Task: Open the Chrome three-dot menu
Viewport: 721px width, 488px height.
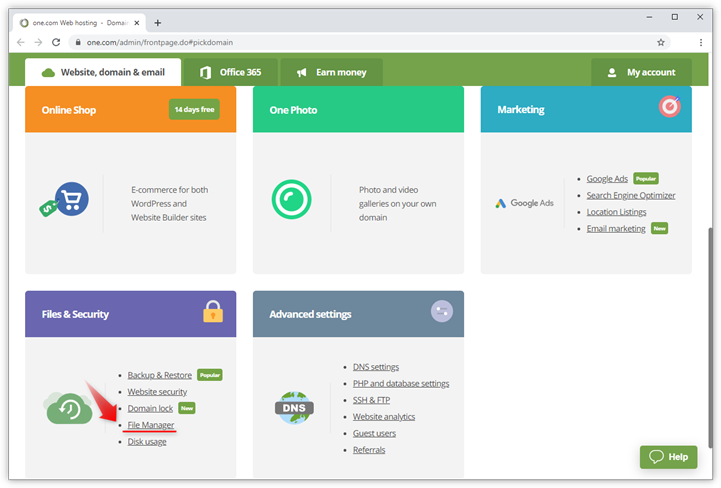Action: click(x=701, y=42)
